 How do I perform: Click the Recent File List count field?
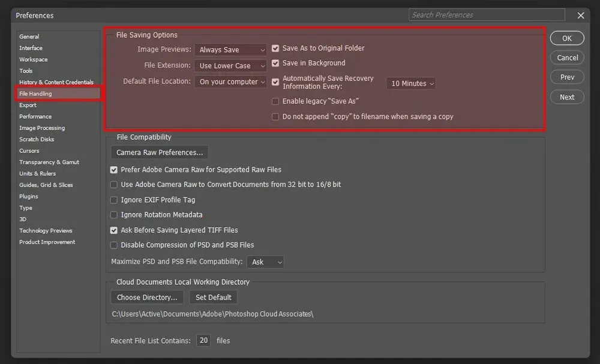tap(203, 340)
